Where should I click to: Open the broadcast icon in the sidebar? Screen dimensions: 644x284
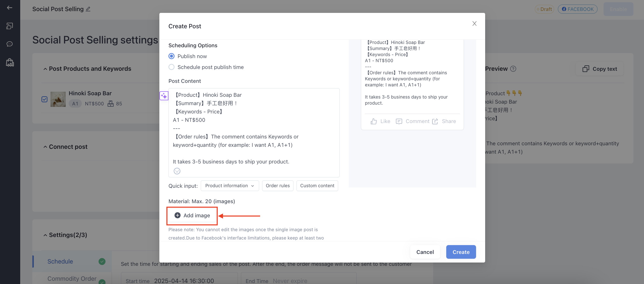point(10,26)
